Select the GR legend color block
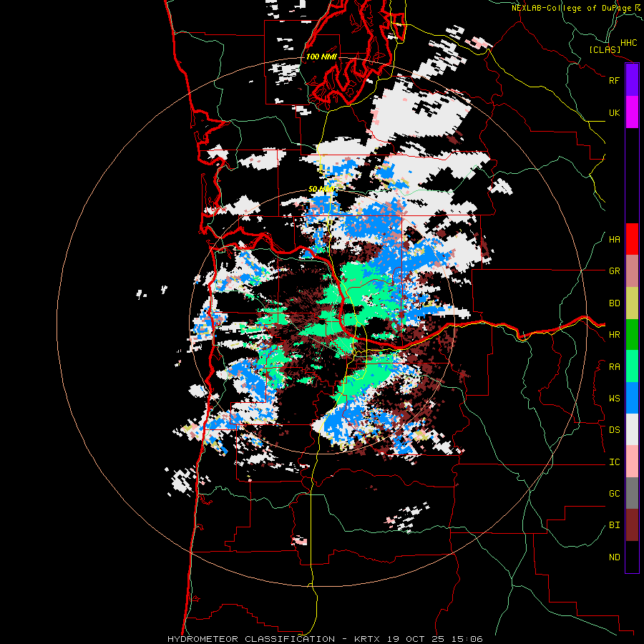Screen dimensions: 644x644 pos(632,271)
